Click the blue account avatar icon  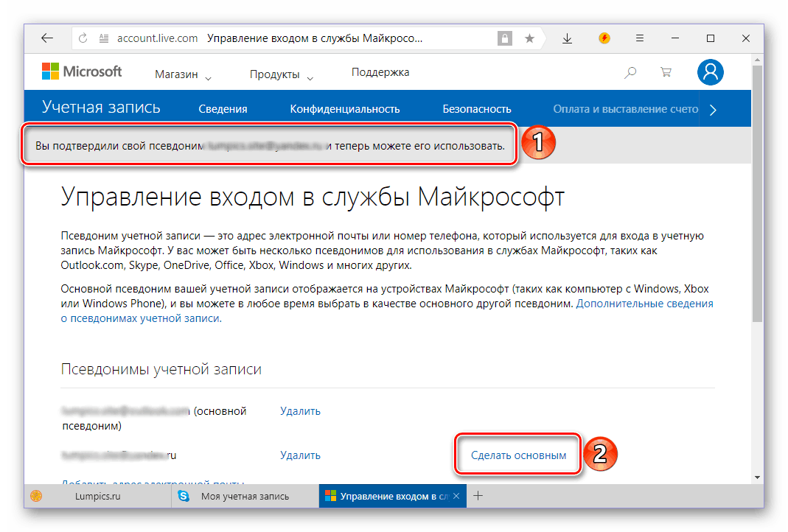[710, 71]
